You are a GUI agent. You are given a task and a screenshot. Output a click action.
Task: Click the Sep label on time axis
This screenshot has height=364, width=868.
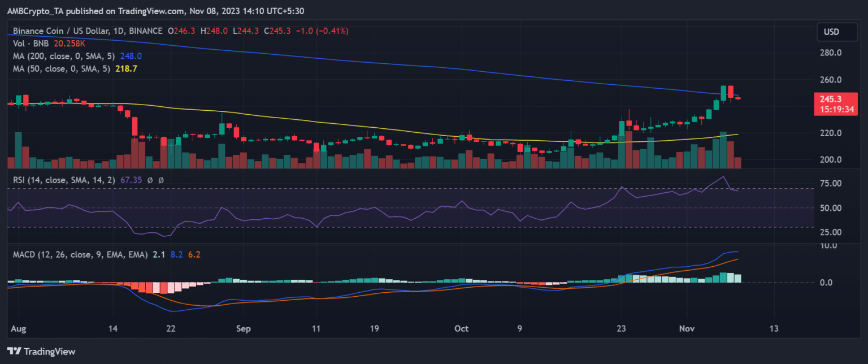[x=243, y=328]
